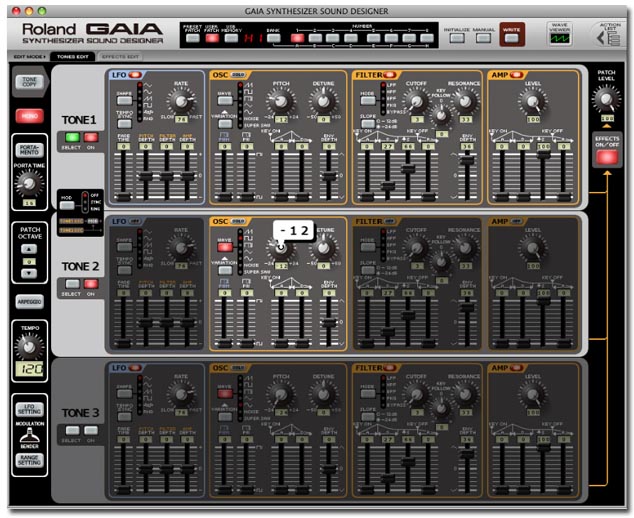
Task: Select patch Number 1 button
Action: 297,38
